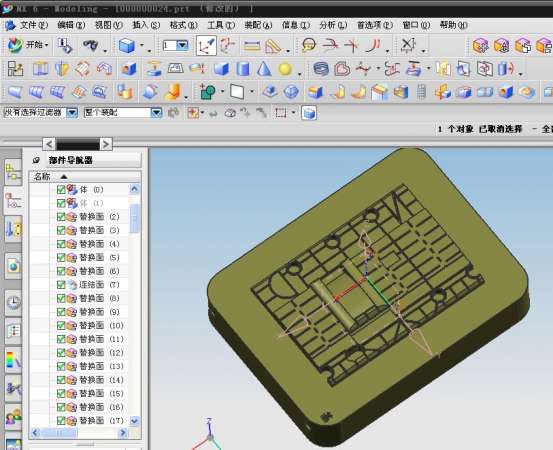This screenshot has height=450, width=553.
Task: Open the part navigator sidebar tab
Action: tap(13, 202)
